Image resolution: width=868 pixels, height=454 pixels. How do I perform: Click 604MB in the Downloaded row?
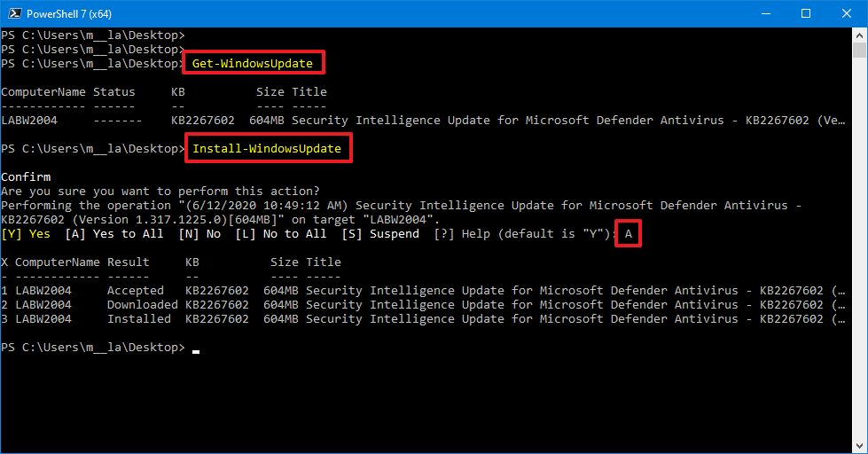[281, 304]
